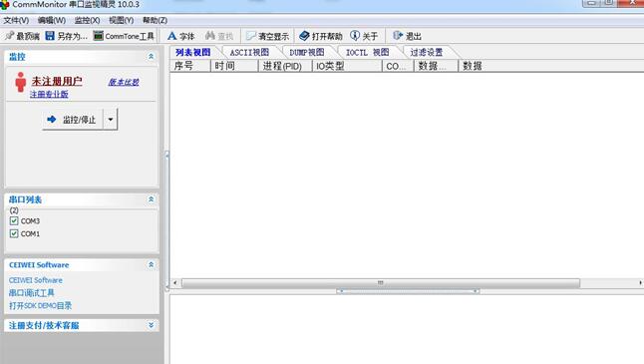This screenshot has height=364, width=644.
Task: Open help with the 打开帮助 book icon
Action: pyautogui.click(x=304, y=36)
